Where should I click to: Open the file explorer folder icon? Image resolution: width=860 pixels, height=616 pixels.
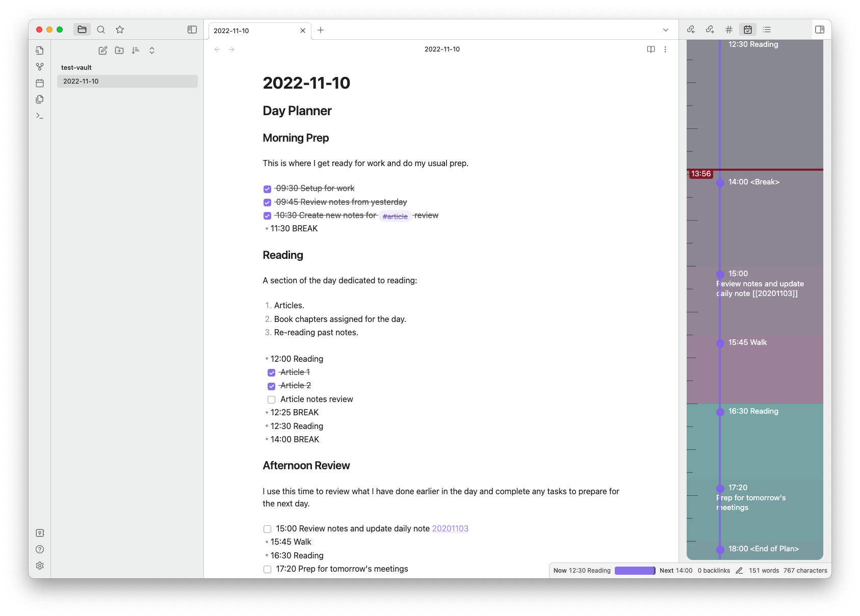[82, 30]
